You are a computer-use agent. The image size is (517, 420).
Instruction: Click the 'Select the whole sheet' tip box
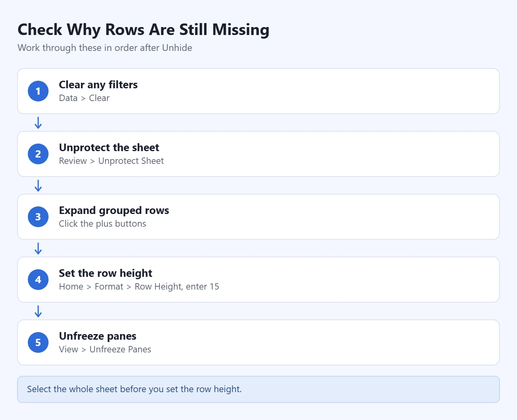[x=258, y=389]
